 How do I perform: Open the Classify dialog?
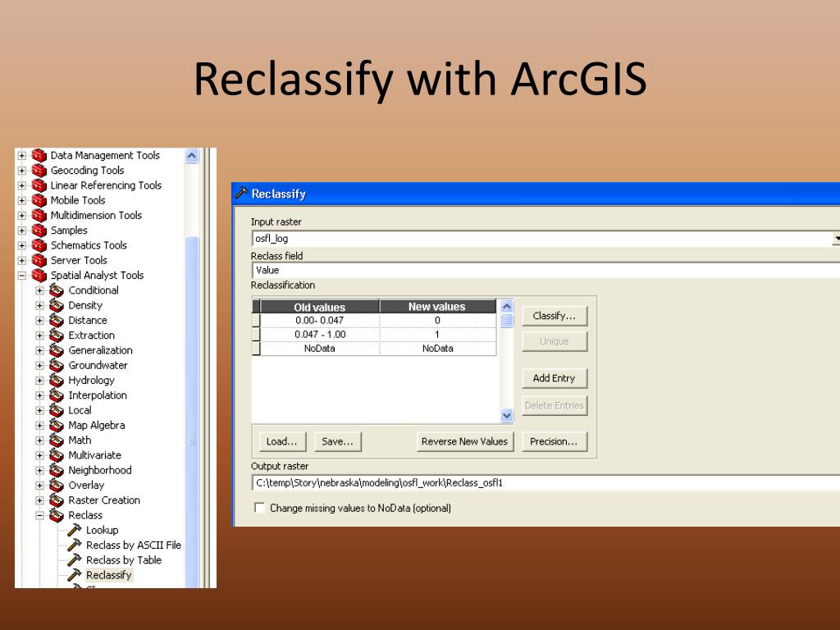(x=555, y=316)
